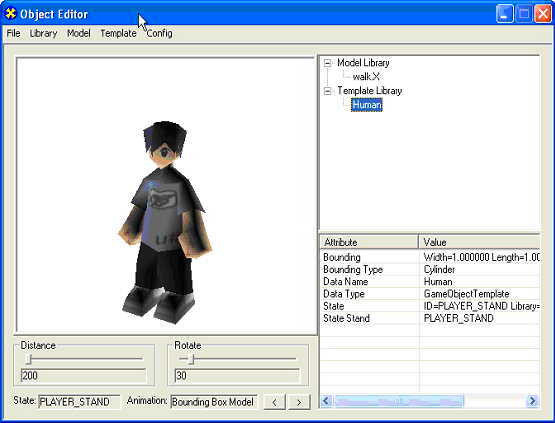Open the File menu
Viewport: 555px width, 423px height.
(x=13, y=33)
